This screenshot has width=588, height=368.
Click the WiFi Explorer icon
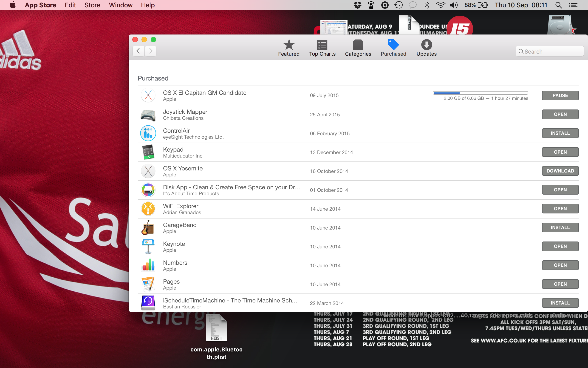[148, 209]
